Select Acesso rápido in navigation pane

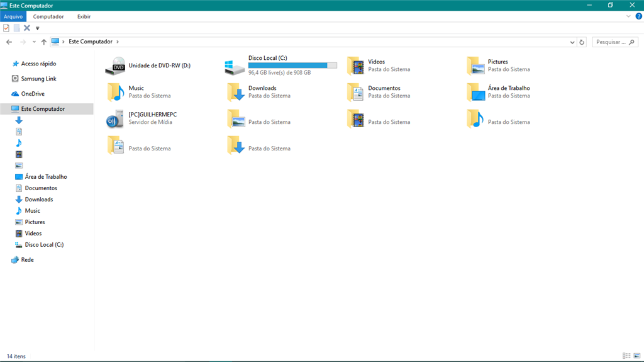[38, 64]
